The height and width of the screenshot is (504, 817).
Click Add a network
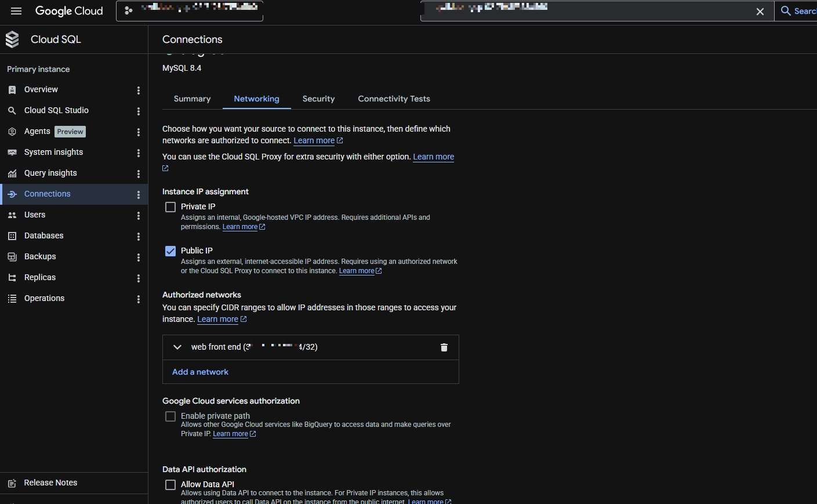click(200, 372)
